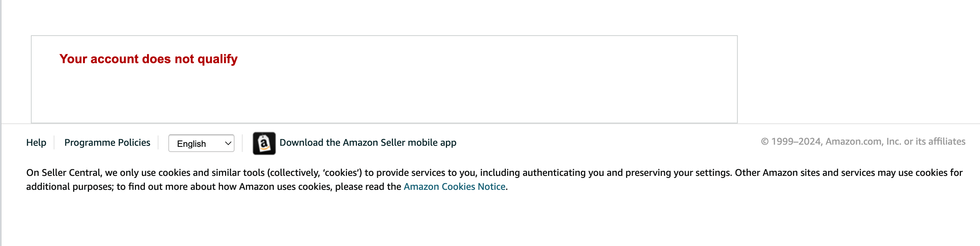
Task: Open the Help link in footer
Action: click(x=36, y=142)
